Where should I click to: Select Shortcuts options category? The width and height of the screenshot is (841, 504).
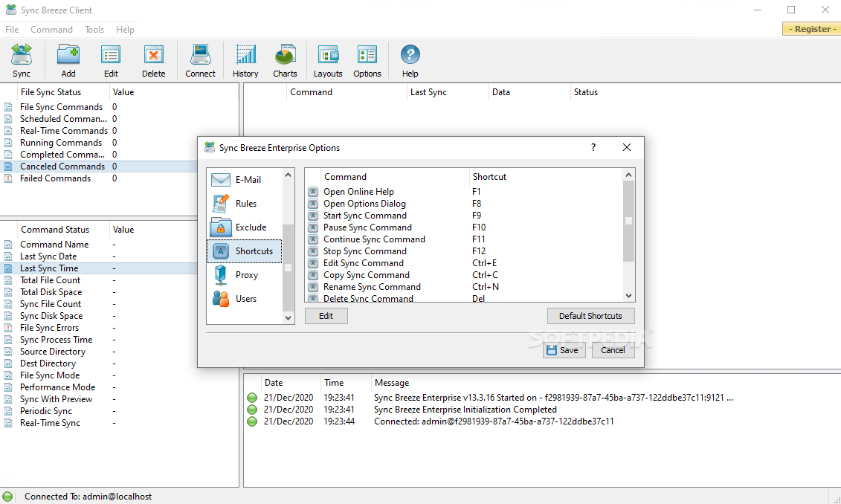(245, 251)
